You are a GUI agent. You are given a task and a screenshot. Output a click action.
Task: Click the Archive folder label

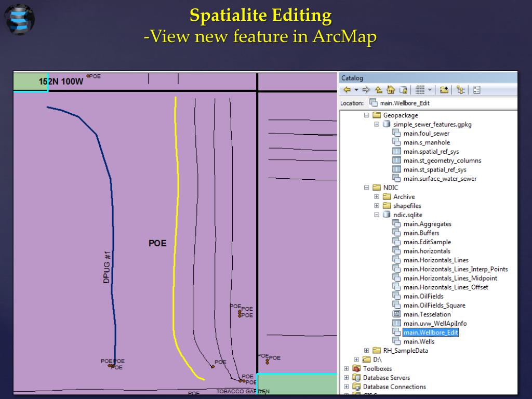[404, 197]
